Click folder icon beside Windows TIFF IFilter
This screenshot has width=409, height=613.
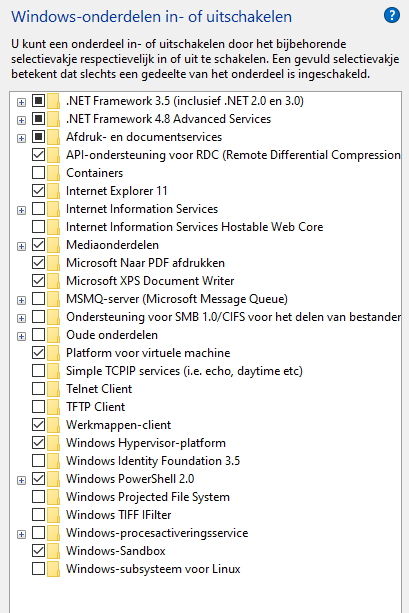pyautogui.click(x=54, y=514)
